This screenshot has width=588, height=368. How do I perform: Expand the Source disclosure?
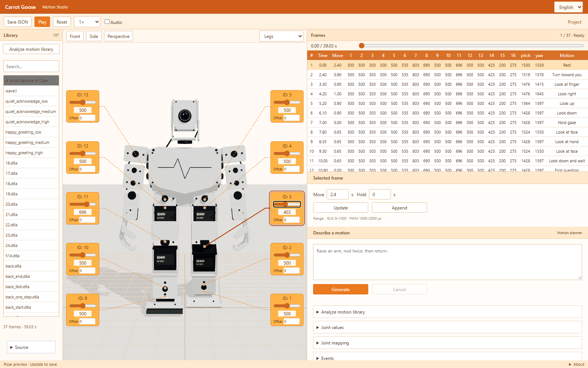[x=31, y=347]
